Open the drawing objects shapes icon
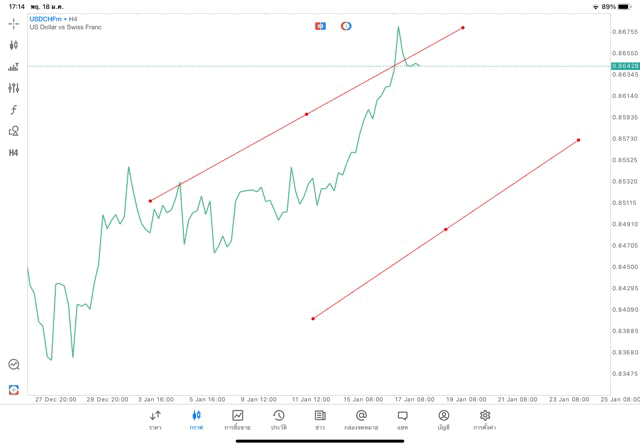This screenshot has width=640, height=447. click(14, 131)
